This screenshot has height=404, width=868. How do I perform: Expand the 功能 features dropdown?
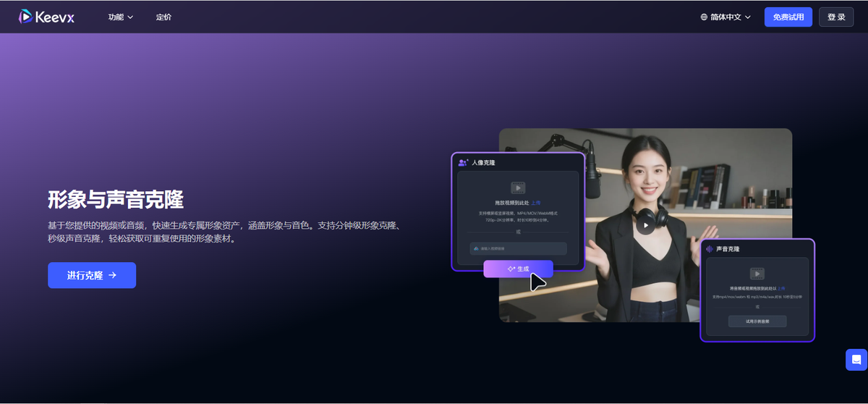(121, 17)
